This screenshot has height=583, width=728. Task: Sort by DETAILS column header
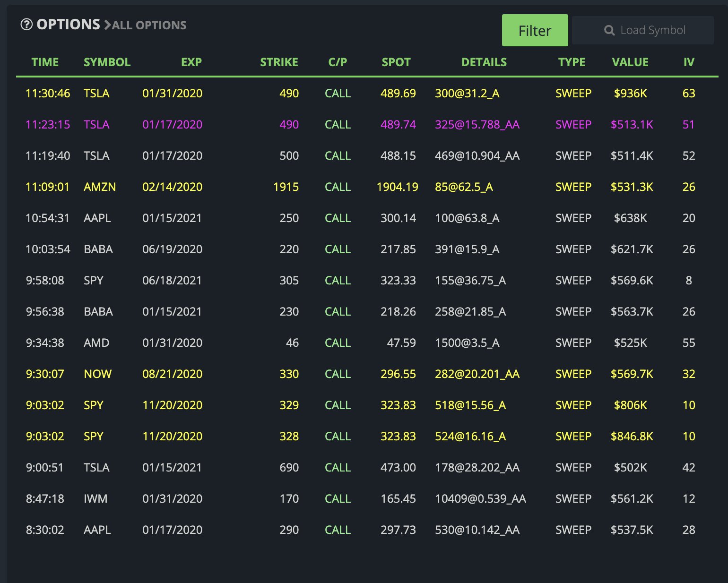coord(484,62)
